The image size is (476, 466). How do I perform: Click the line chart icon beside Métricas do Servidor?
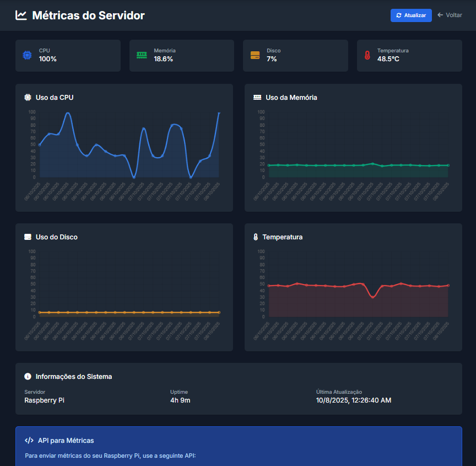point(21,15)
